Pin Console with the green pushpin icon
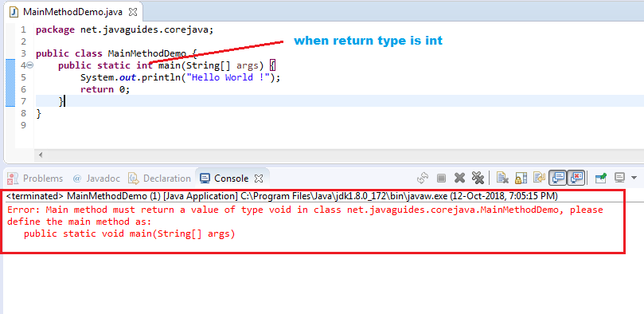The image size is (644, 314). pos(601,178)
